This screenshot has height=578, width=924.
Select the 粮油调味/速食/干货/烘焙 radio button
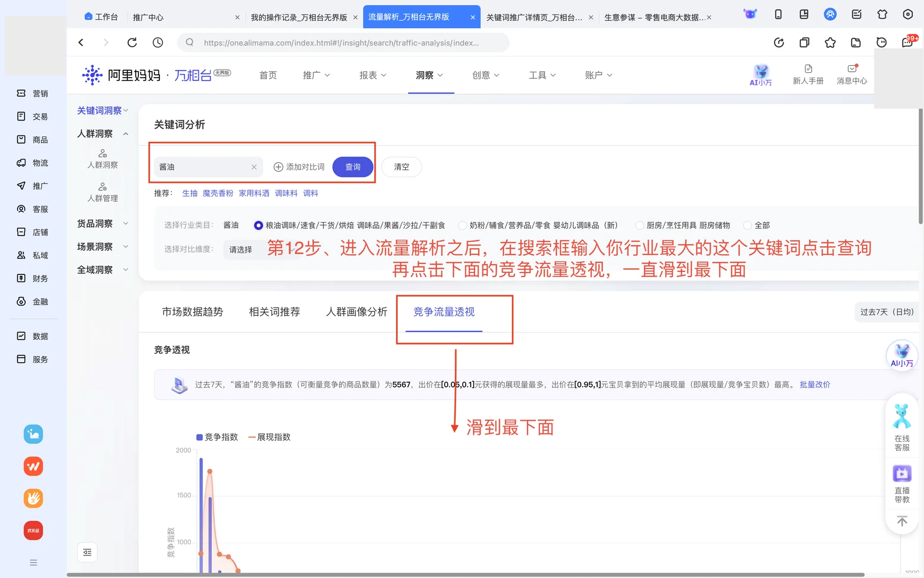tap(258, 225)
